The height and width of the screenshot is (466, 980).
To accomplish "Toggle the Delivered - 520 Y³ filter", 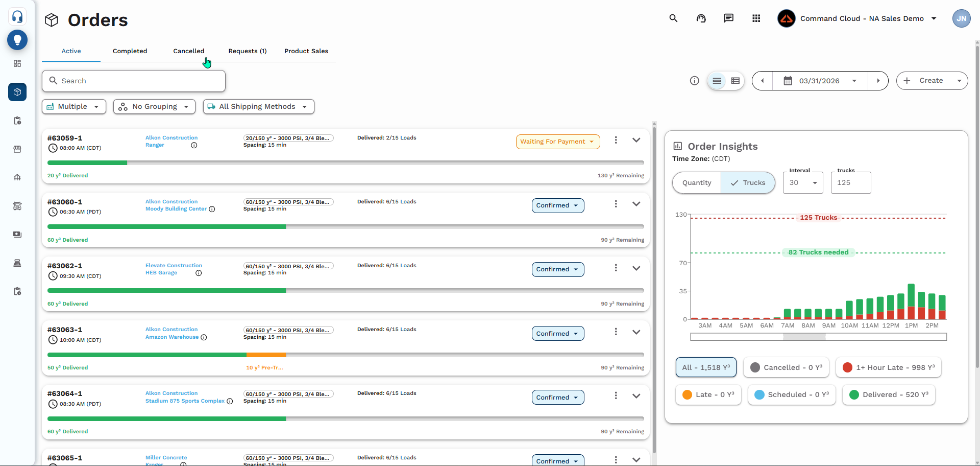I will 889,394.
